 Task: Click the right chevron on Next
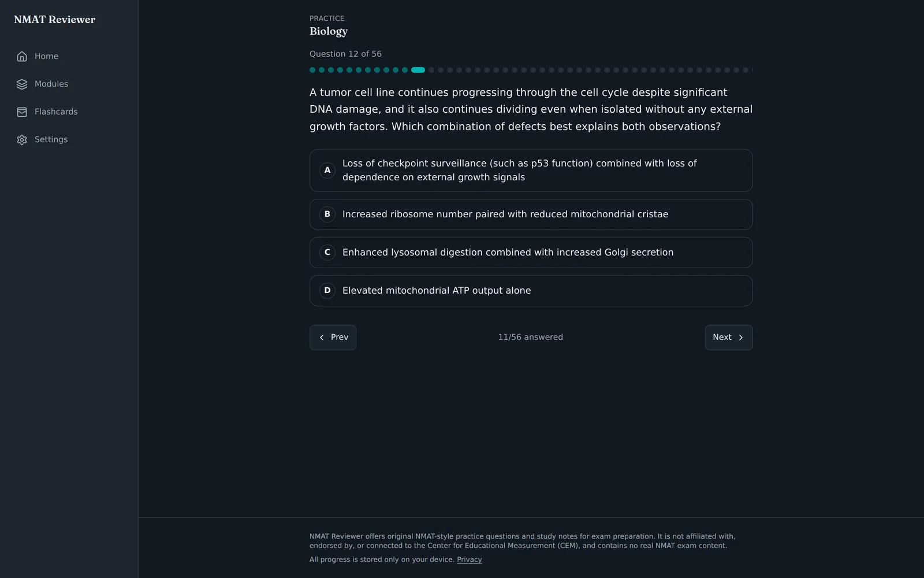pyautogui.click(x=741, y=338)
